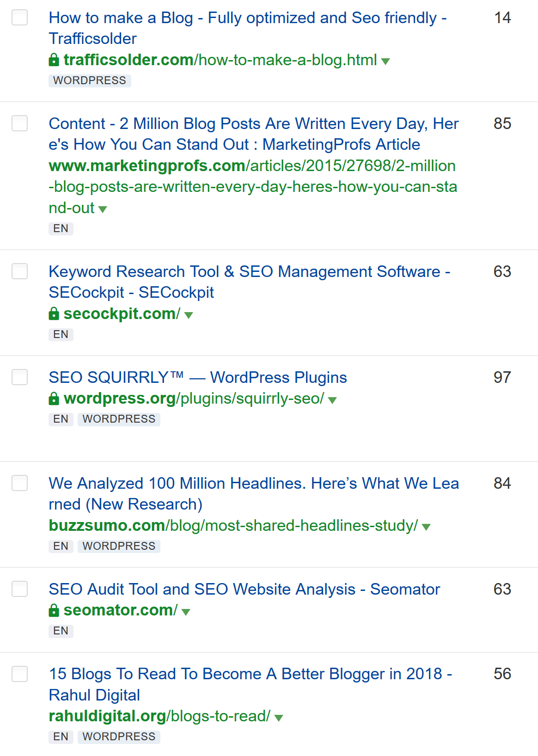The image size is (538, 756).
Task: Click the WORDPRESS tag under trafficsolder.com
Action: pyautogui.click(x=90, y=80)
